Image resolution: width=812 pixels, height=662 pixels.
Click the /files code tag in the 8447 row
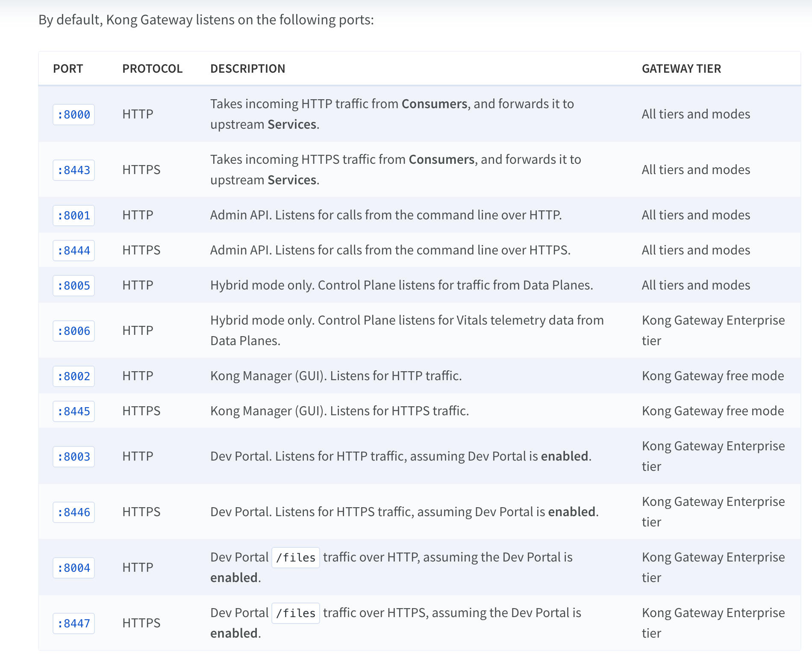(x=296, y=613)
